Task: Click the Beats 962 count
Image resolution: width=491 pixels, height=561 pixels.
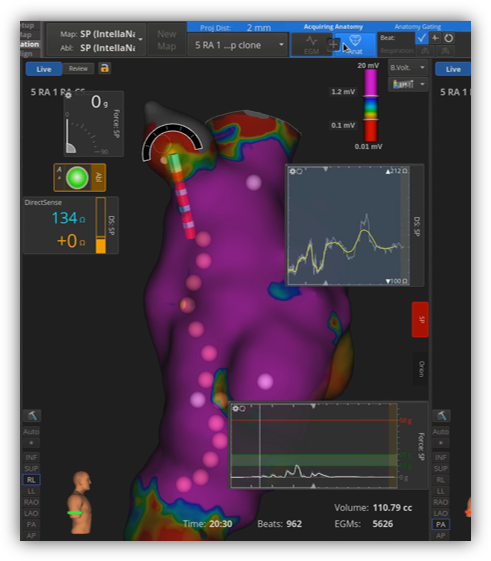Action: coord(279,524)
